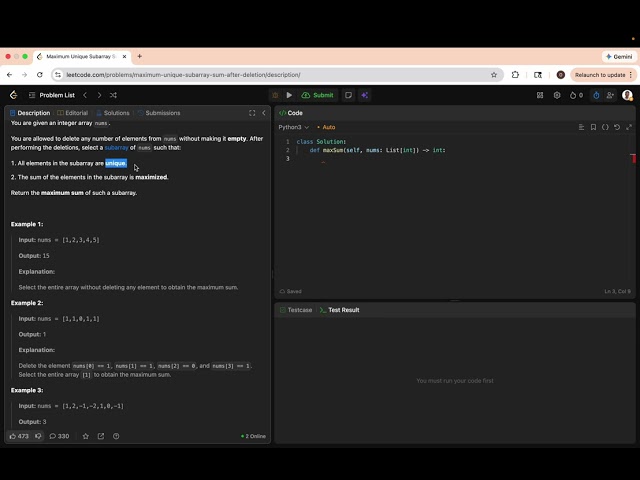Viewport: 640px width, 480px height.
Task: Select the highlighted word unique
Action: tap(116, 163)
